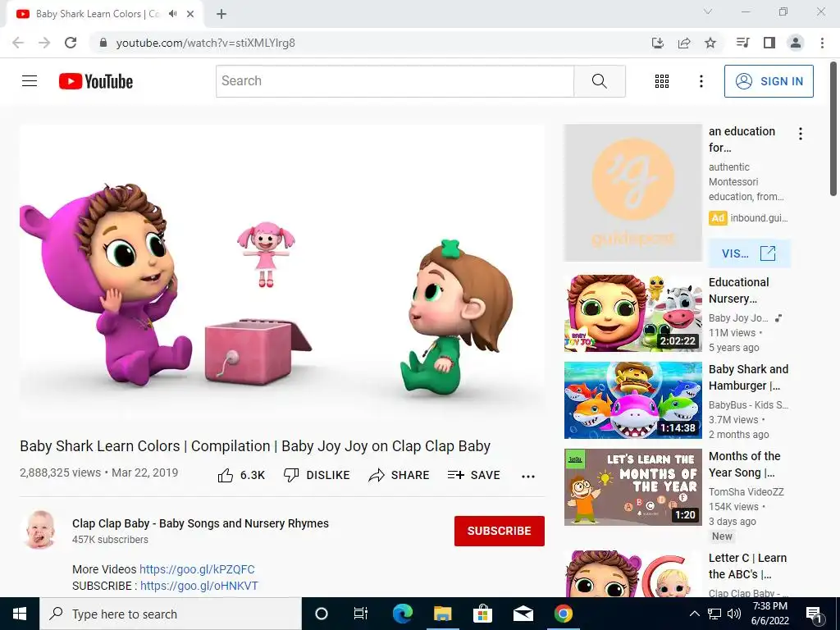Mute tab via speaker icon
This screenshot has height=630, width=840.
click(x=172, y=14)
